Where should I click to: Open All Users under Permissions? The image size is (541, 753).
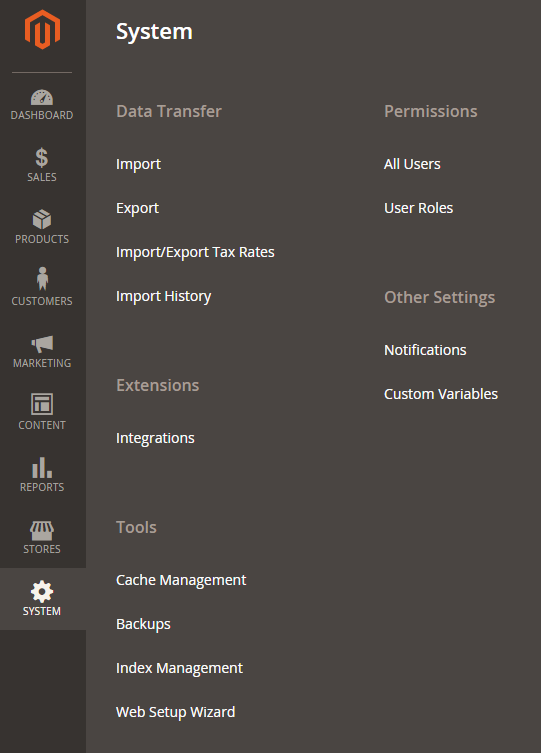point(412,164)
